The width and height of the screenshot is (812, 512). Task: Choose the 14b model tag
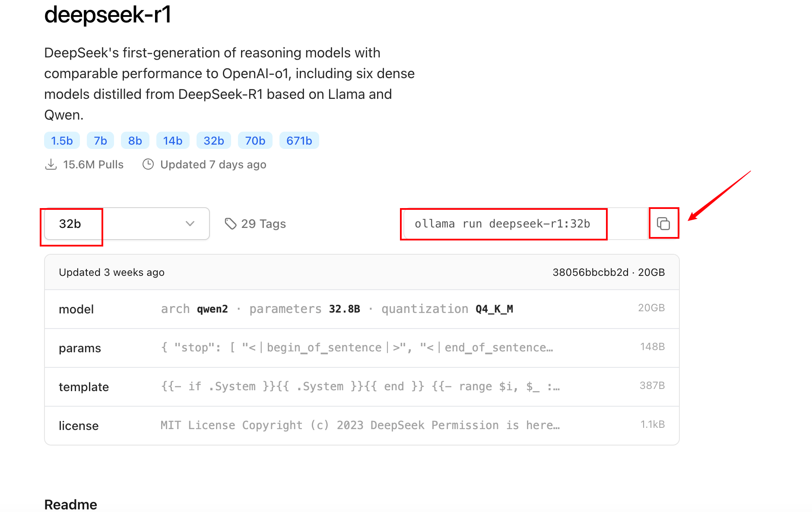pos(173,141)
